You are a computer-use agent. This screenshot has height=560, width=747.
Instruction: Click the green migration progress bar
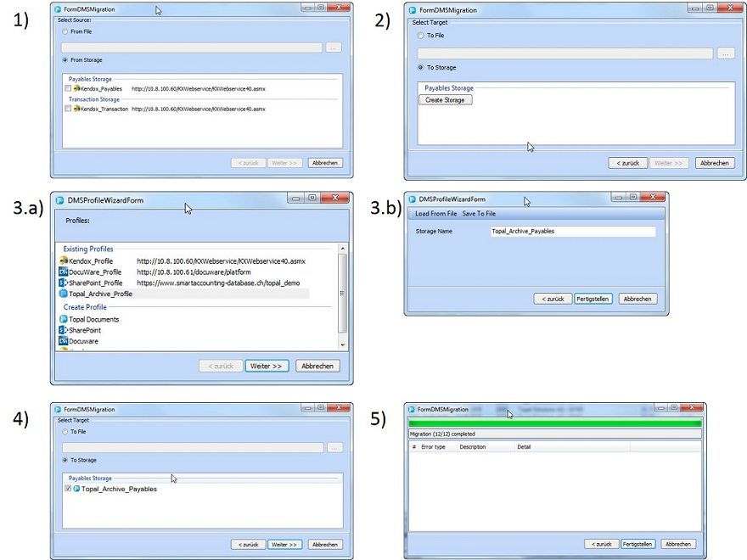click(x=555, y=423)
